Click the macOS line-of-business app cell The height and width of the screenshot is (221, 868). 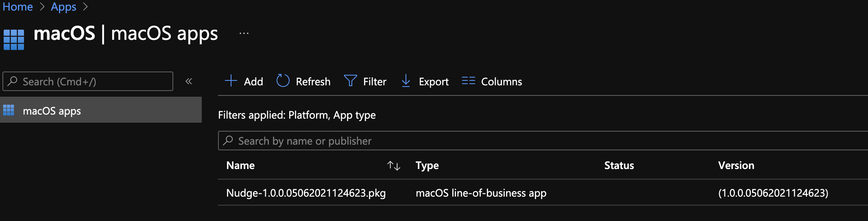click(x=481, y=193)
